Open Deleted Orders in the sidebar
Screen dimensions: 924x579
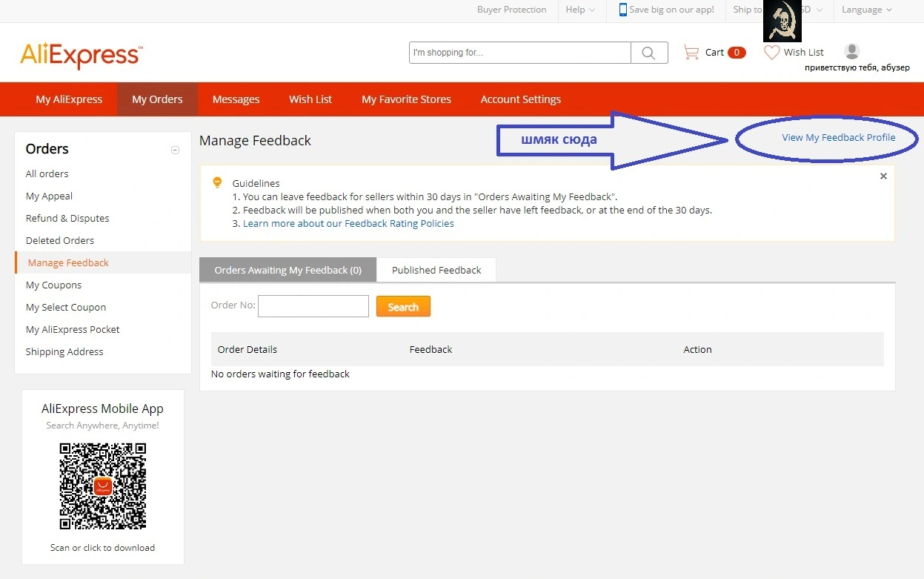60,240
